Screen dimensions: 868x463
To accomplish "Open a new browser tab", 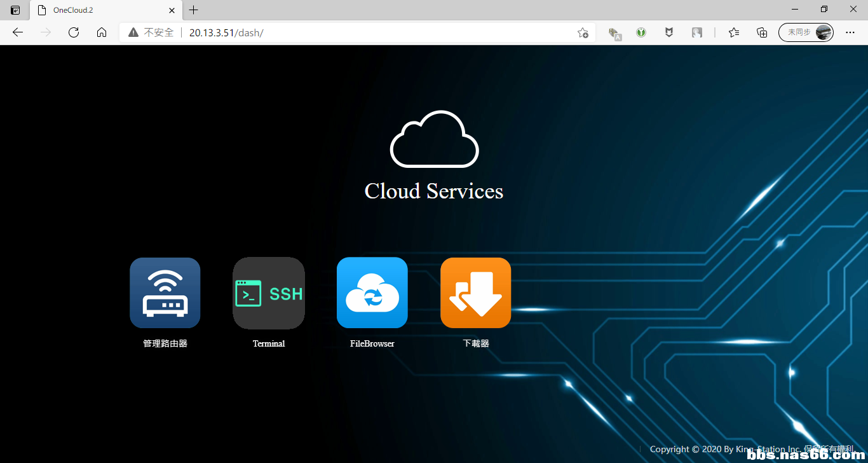I will [194, 10].
